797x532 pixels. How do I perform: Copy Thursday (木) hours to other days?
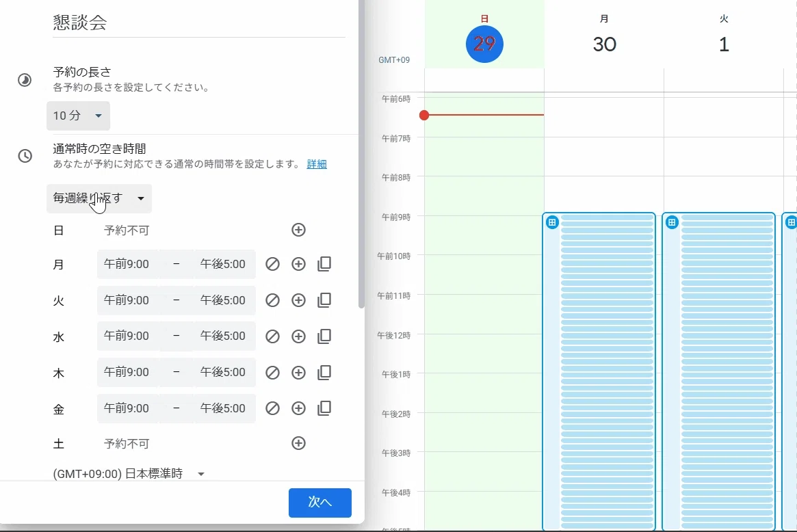324,373
